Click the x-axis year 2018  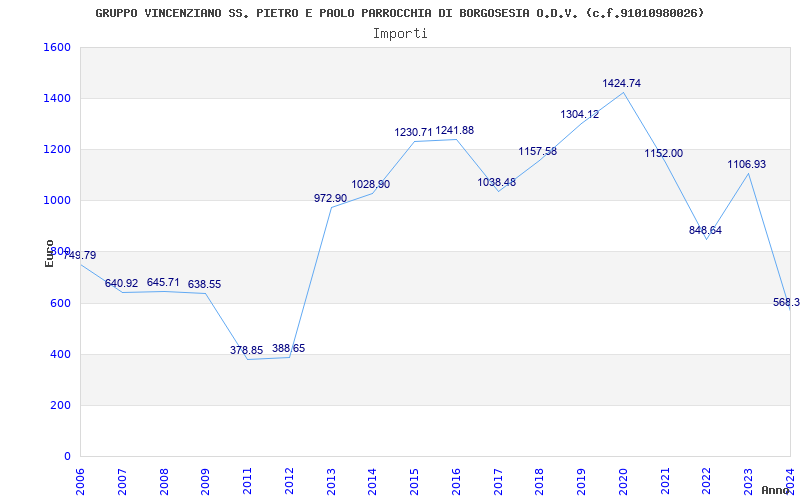[540, 481]
